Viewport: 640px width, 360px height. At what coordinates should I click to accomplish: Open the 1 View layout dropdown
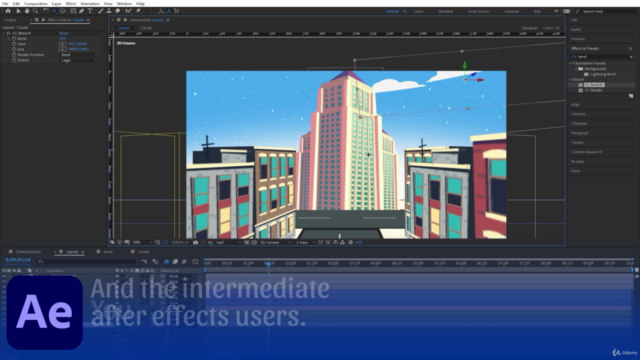[305, 242]
